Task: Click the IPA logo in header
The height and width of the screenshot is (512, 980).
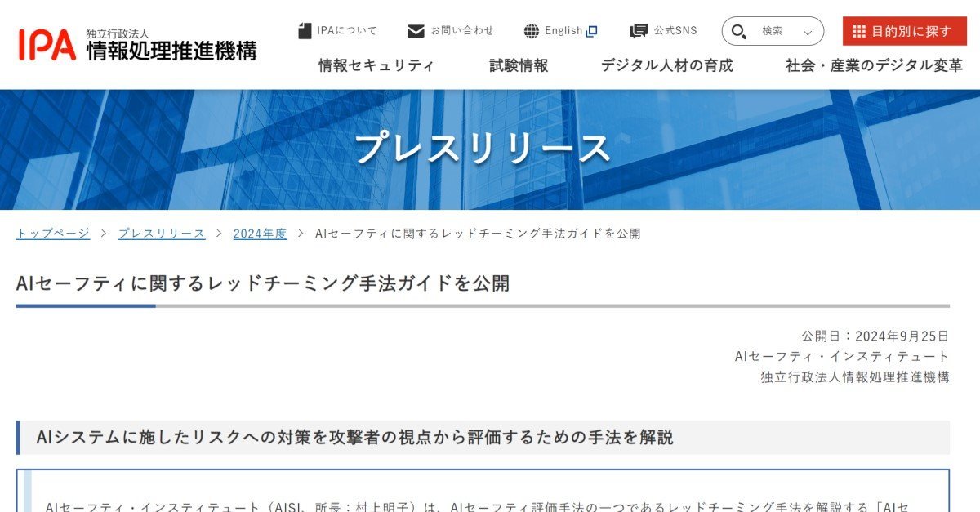Action: pyautogui.click(x=137, y=44)
